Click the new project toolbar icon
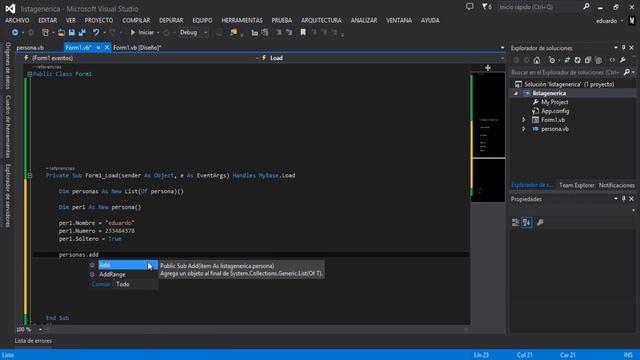This screenshot has width=640, height=360. coord(45,32)
